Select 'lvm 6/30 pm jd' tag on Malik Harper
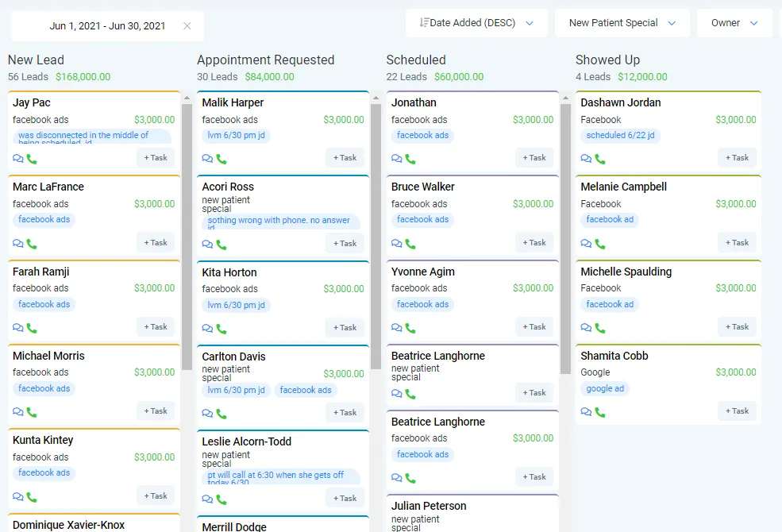The height and width of the screenshot is (532, 782). pyautogui.click(x=237, y=136)
